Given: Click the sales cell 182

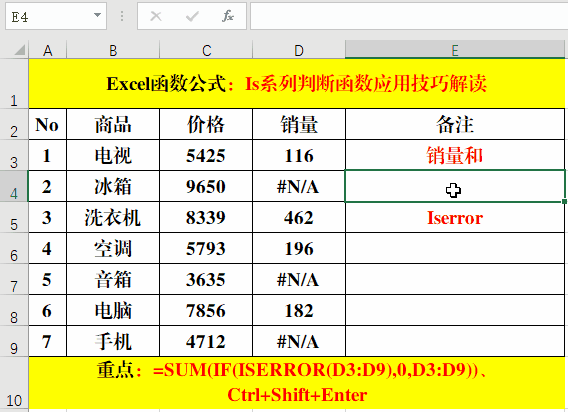Looking at the screenshot, I should (x=299, y=310).
